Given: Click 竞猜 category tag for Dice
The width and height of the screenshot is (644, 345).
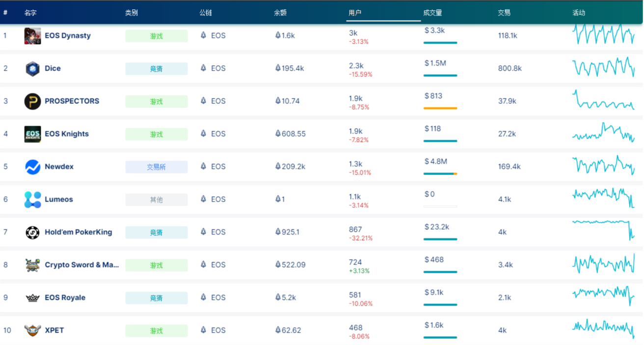Looking at the screenshot, I should (157, 69).
